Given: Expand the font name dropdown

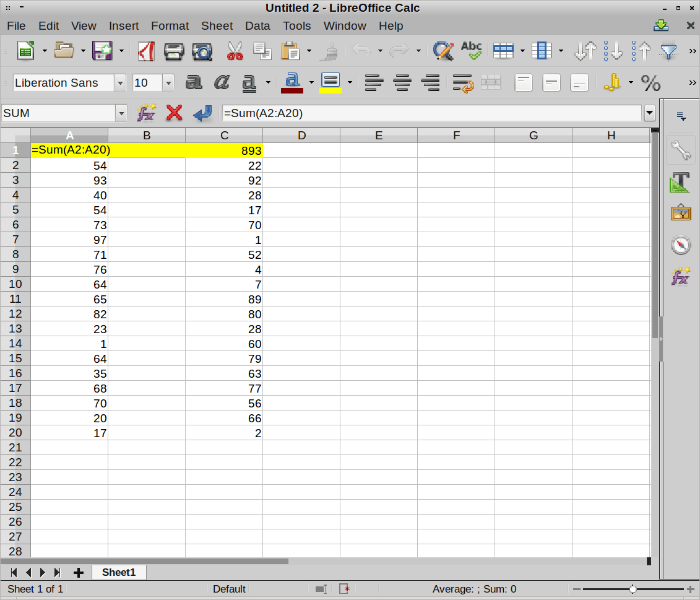Looking at the screenshot, I should [120, 83].
